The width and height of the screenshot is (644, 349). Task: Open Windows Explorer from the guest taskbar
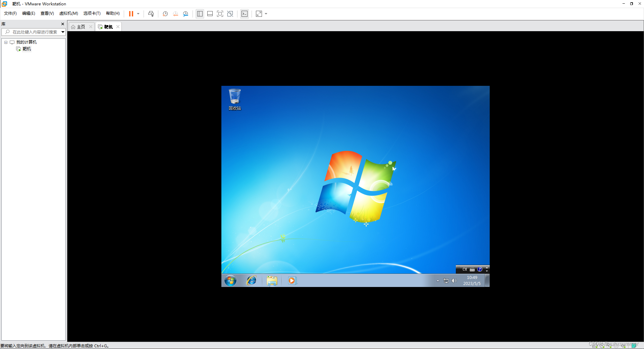[x=272, y=281]
